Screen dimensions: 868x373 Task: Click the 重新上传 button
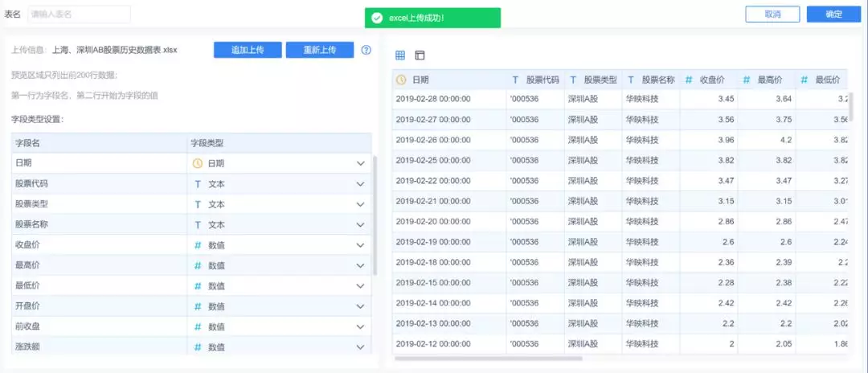319,50
